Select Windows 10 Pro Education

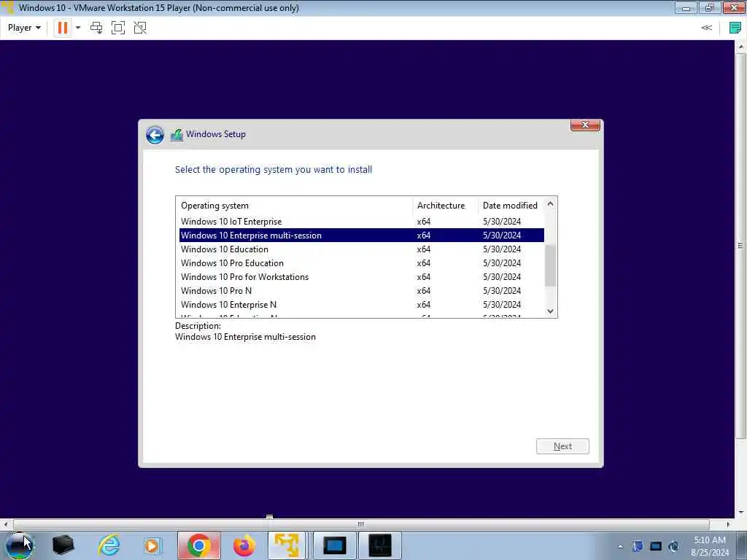(362, 262)
